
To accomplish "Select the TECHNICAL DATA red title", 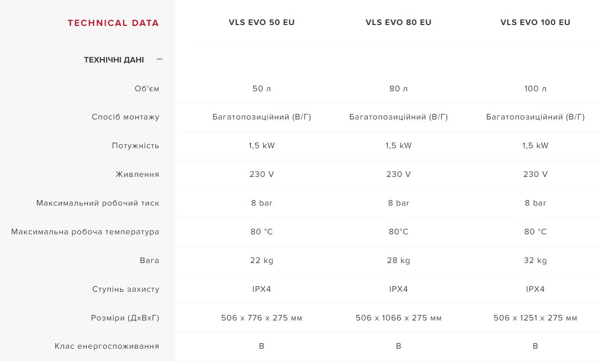I will (x=113, y=23).
